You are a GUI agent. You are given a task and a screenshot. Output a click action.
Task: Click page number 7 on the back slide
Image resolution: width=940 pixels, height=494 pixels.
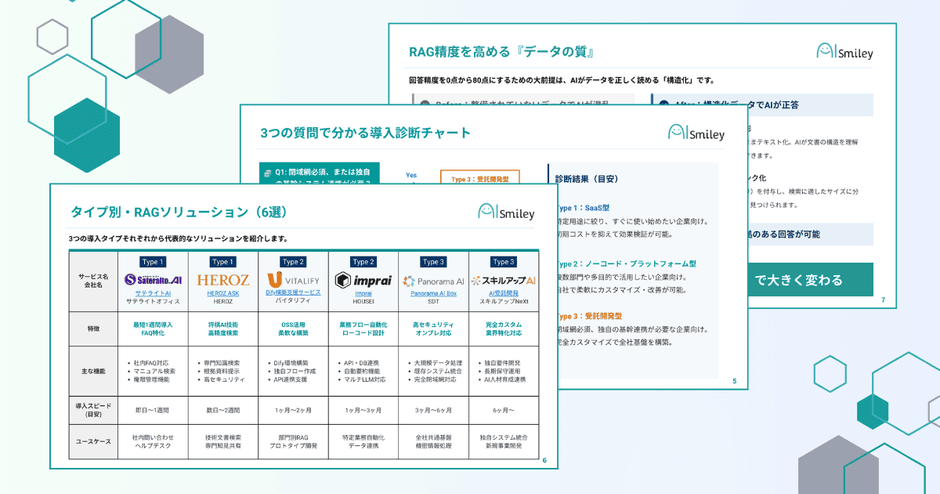(883, 300)
